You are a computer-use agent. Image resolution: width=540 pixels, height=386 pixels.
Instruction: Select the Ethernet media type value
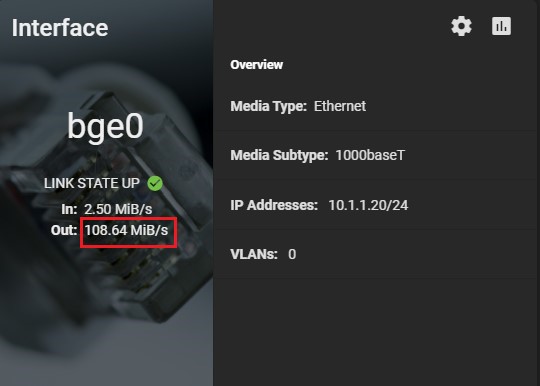tap(340, 106)
